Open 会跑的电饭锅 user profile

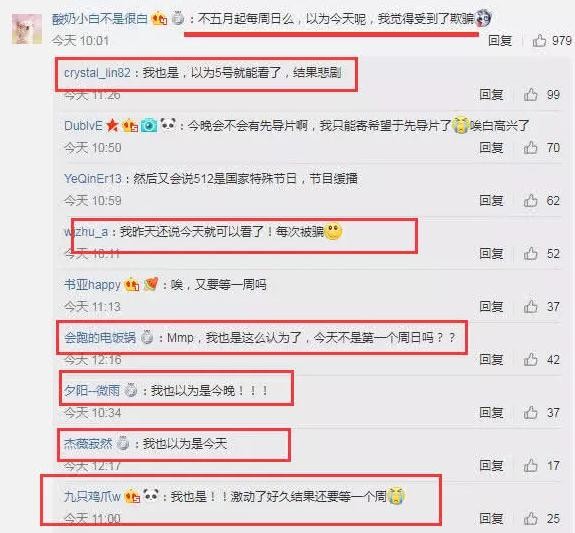pos(100,337)
